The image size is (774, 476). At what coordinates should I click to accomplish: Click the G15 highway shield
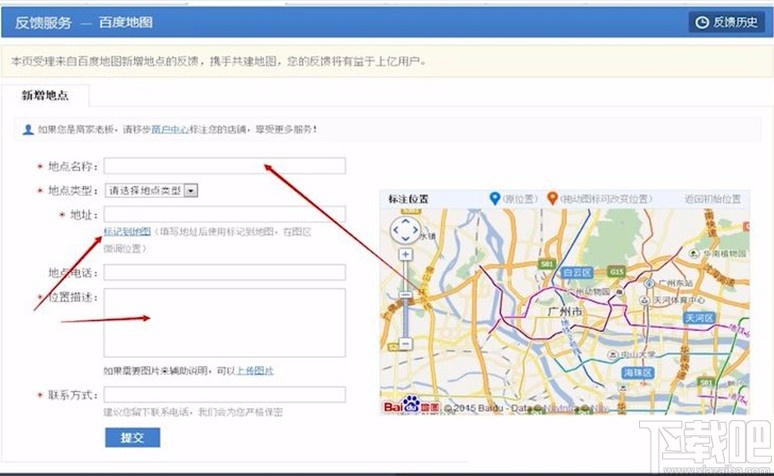tap(617, 272)
